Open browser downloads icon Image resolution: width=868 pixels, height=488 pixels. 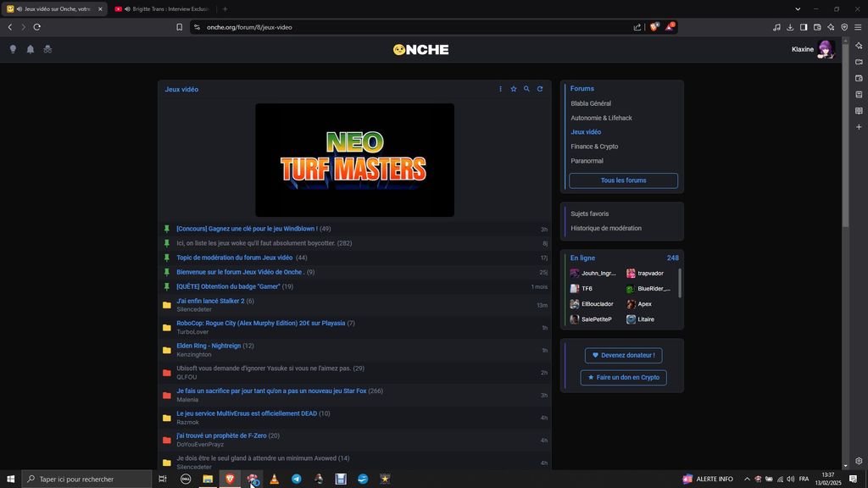click(790, 27)
